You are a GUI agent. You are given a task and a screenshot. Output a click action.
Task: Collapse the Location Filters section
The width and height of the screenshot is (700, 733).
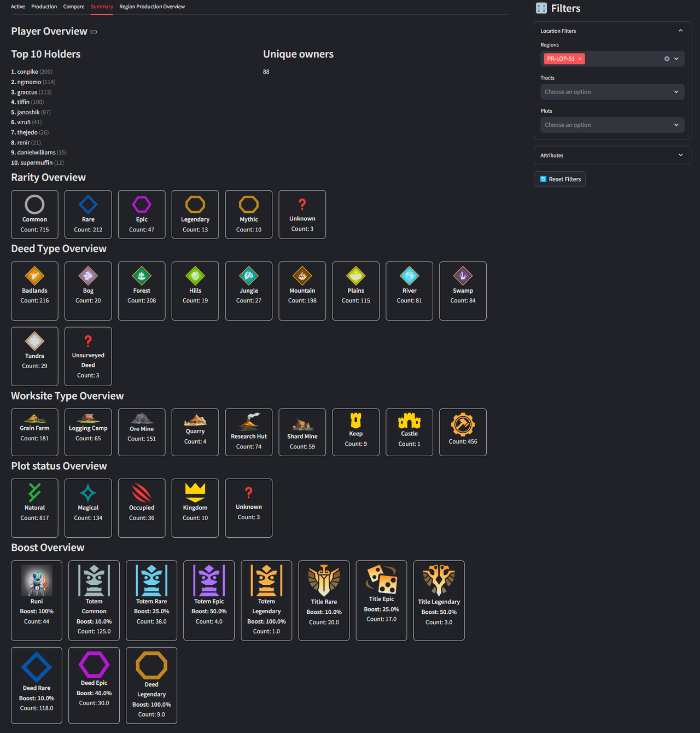click(612, 31)
